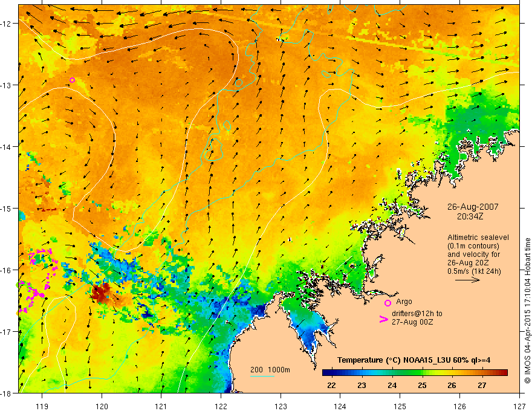Click the Argo legend circle marker
Screen dimensions: 532x411
[388, 303]
